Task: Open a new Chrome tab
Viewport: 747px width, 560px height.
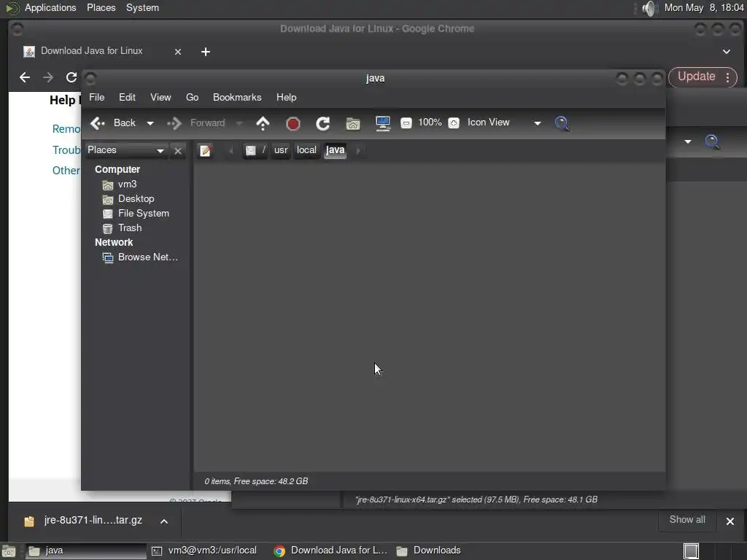Action: tap(205, 52)
